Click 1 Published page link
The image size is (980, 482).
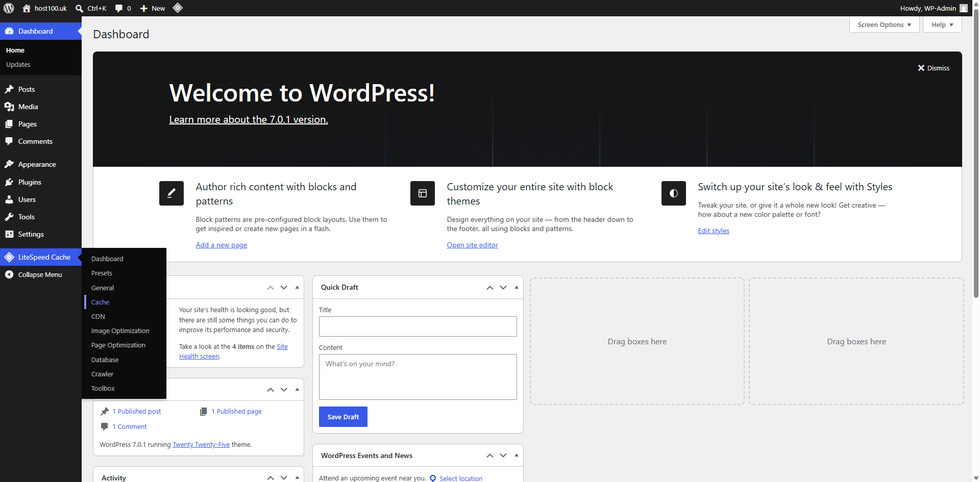[x=236, y=412]
